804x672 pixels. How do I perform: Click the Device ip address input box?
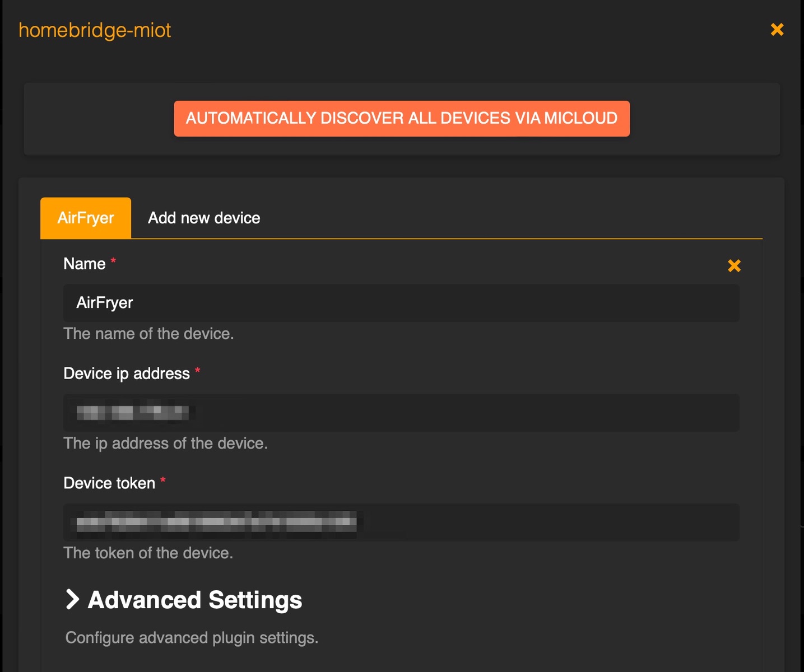tap(401, 413)
